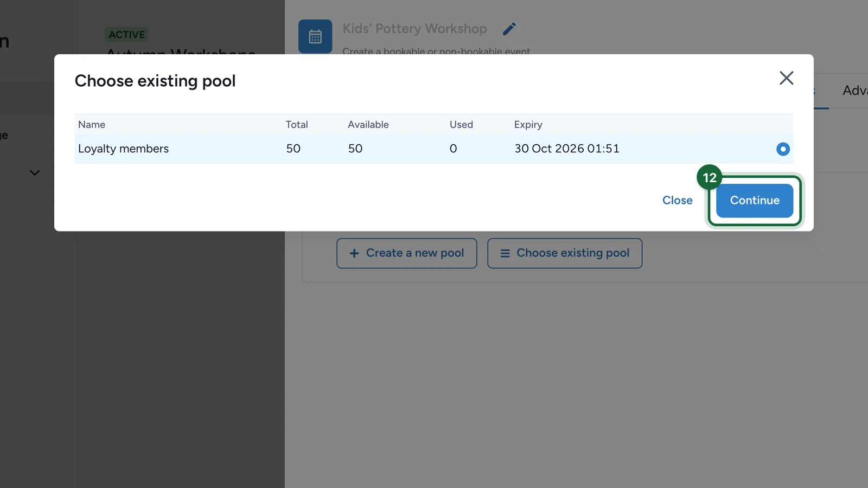Click the Expiry column header

528,125
